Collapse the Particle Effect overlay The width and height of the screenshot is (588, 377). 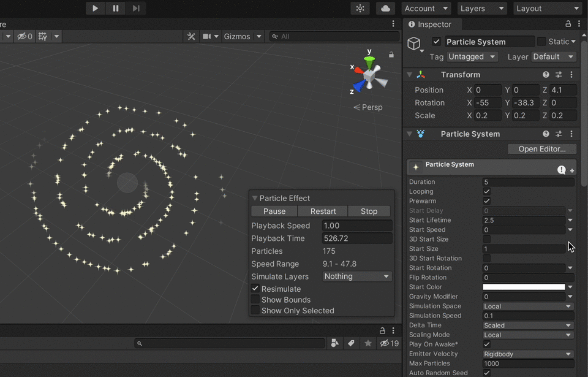point(255,198)
